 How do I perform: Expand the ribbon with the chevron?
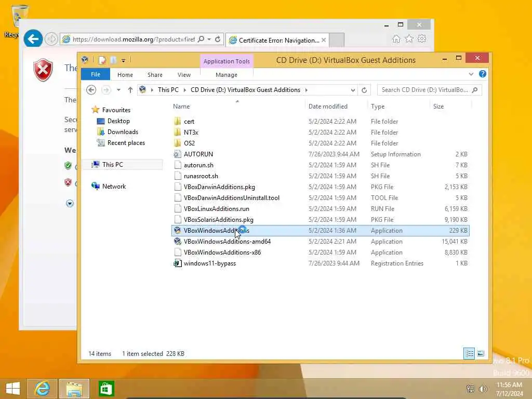[x=471, y=74]
